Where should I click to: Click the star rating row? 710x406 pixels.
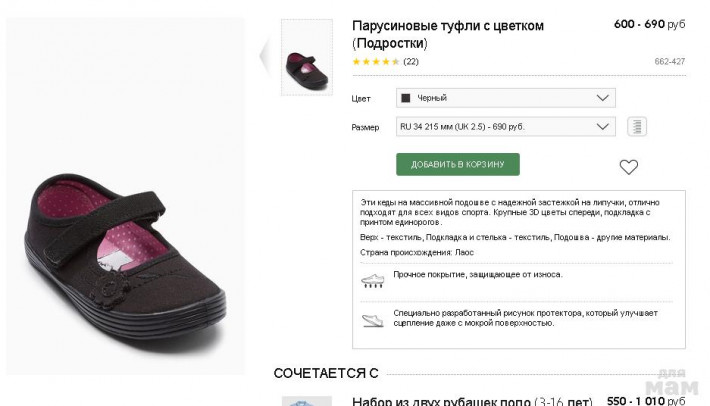click(376, 62)
